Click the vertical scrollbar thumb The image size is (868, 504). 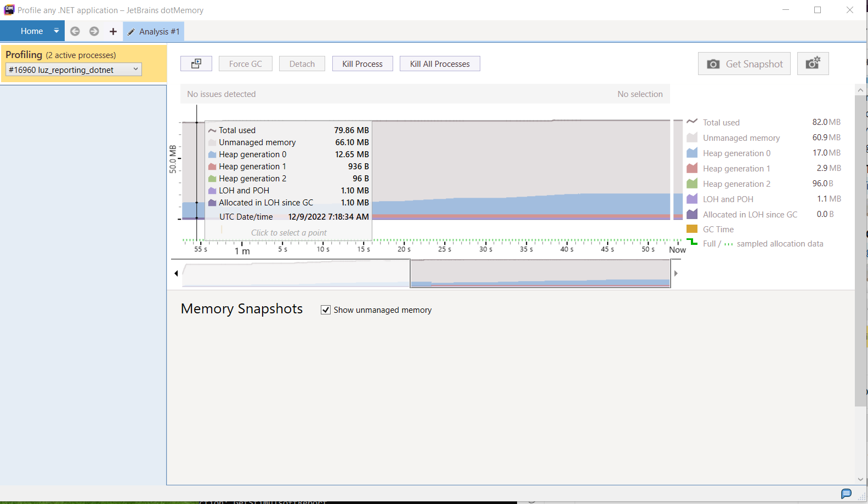860,250
